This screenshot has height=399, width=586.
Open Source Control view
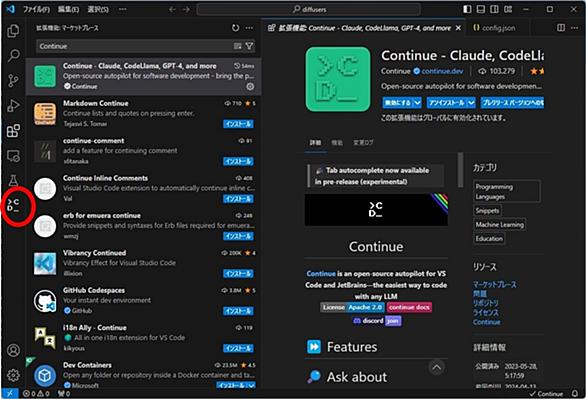tap(13, 80)
